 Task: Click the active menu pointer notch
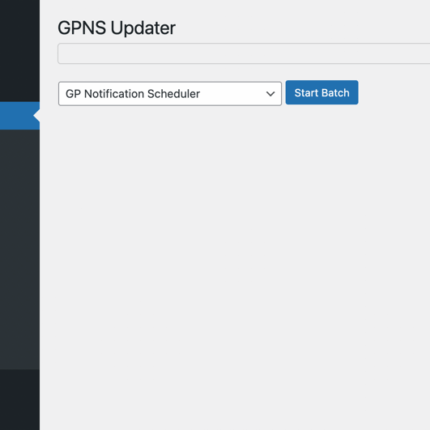[37, 116]
